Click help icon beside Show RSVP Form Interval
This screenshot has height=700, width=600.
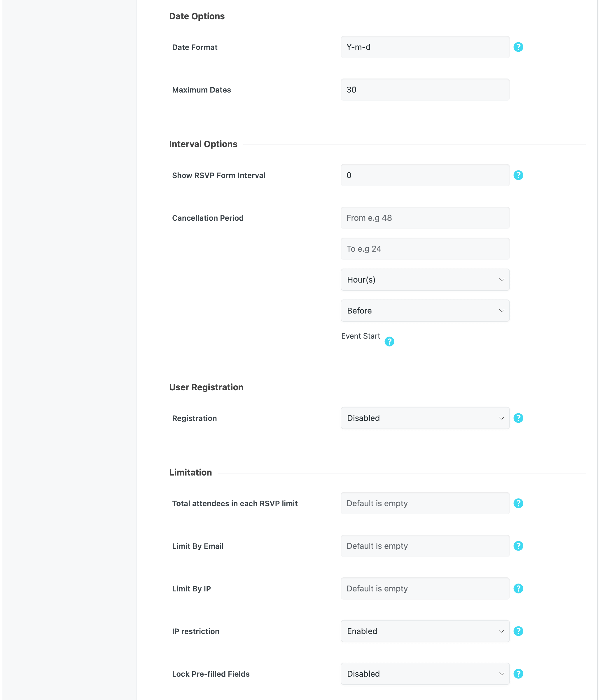click(518, 175)
